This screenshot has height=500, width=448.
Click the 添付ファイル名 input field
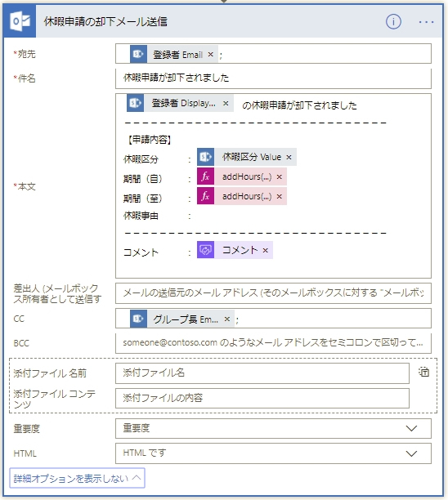point(262,373)
